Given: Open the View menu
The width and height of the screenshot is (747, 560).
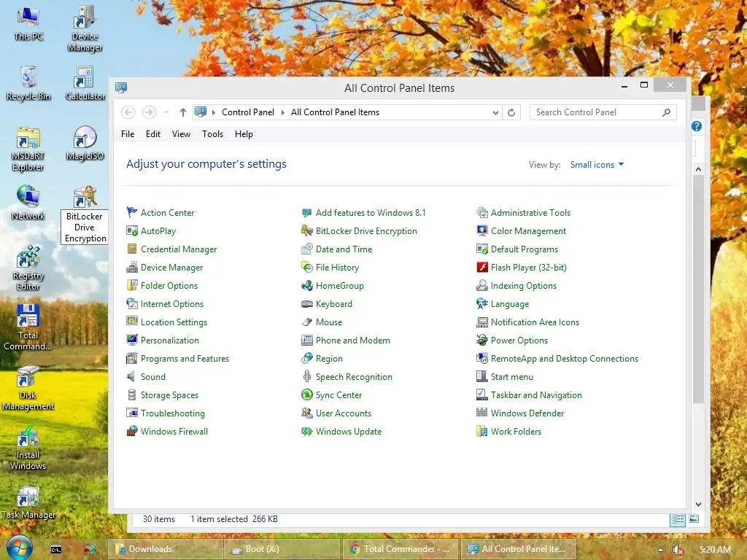Looking at the screenshot, I should tap(181, 134).
